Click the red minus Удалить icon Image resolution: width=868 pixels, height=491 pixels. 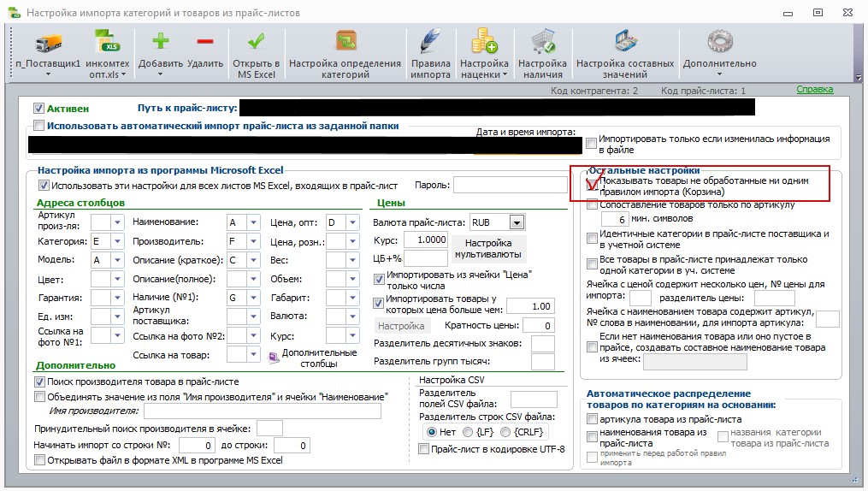pos(205,41)
